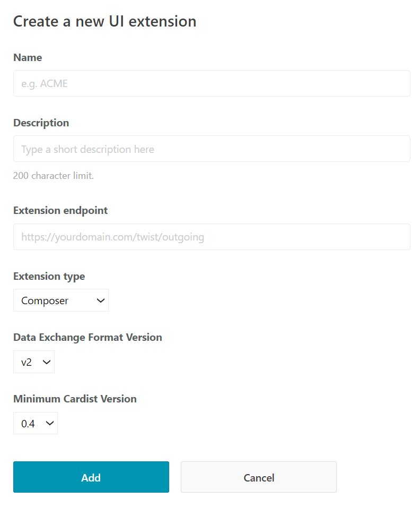Click the chevron beside v2
The image size is (420, 507).
[45, 362]
